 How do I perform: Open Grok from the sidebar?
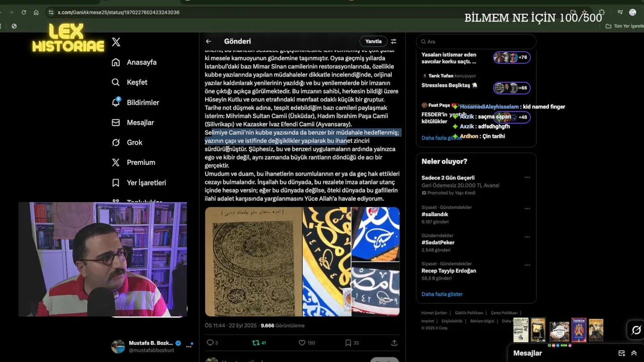[127, 142]
